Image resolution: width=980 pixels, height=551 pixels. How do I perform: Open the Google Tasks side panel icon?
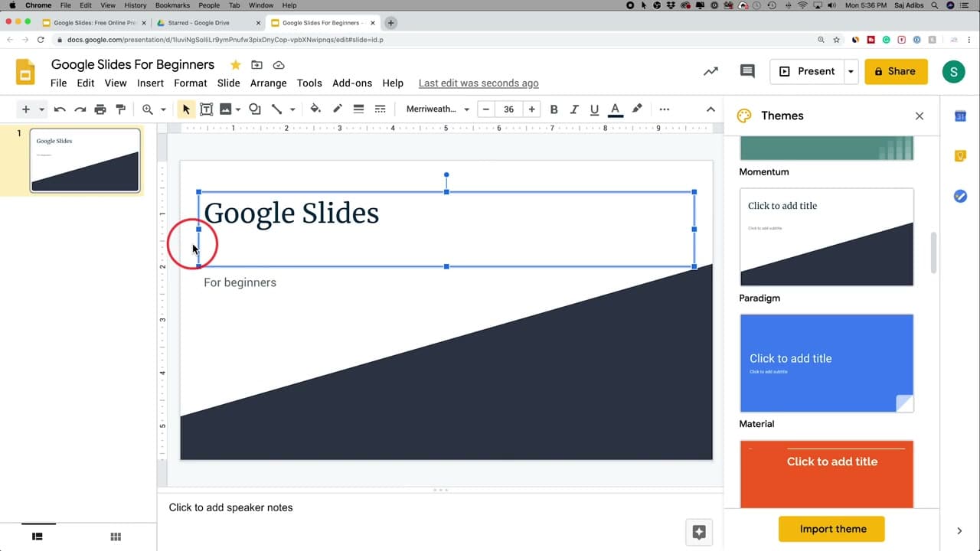(960, 197)
